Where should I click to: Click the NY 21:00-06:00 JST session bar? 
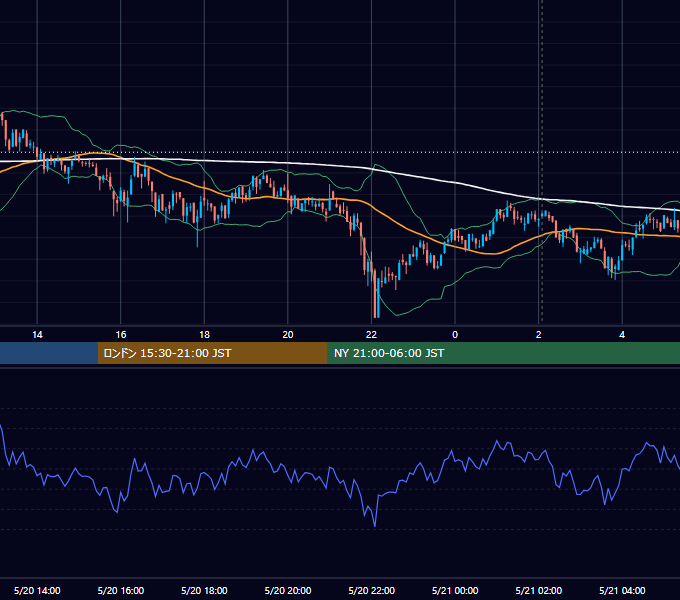503,353
